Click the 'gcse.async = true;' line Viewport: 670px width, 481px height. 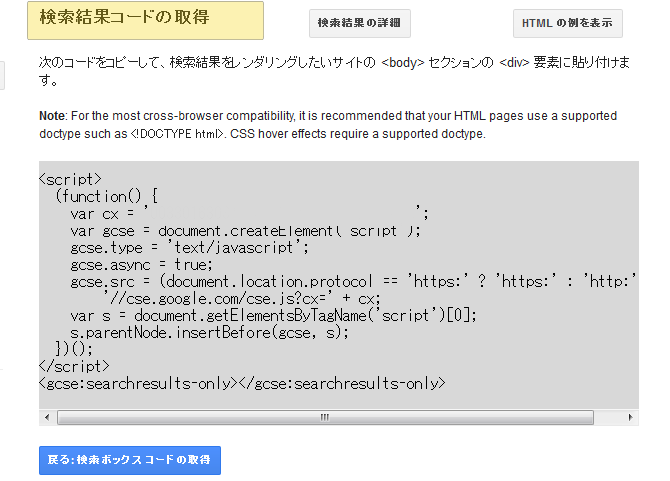point(141,264)
